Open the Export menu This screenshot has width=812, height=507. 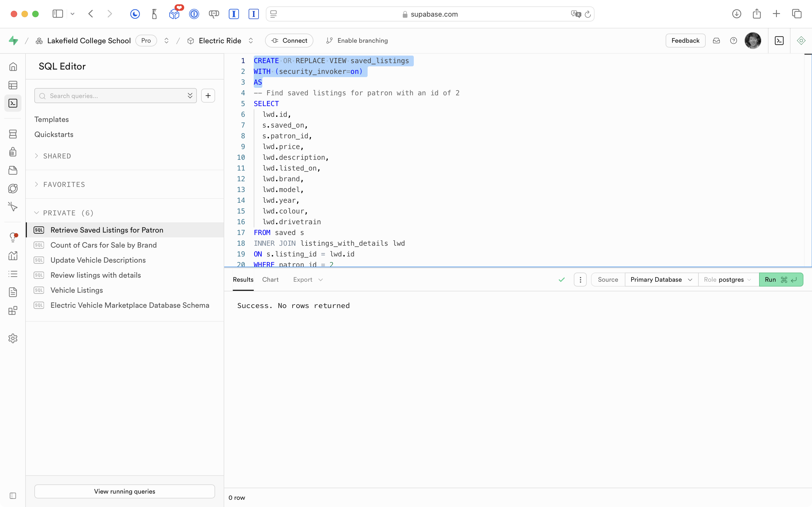click(x=307, y=280)
